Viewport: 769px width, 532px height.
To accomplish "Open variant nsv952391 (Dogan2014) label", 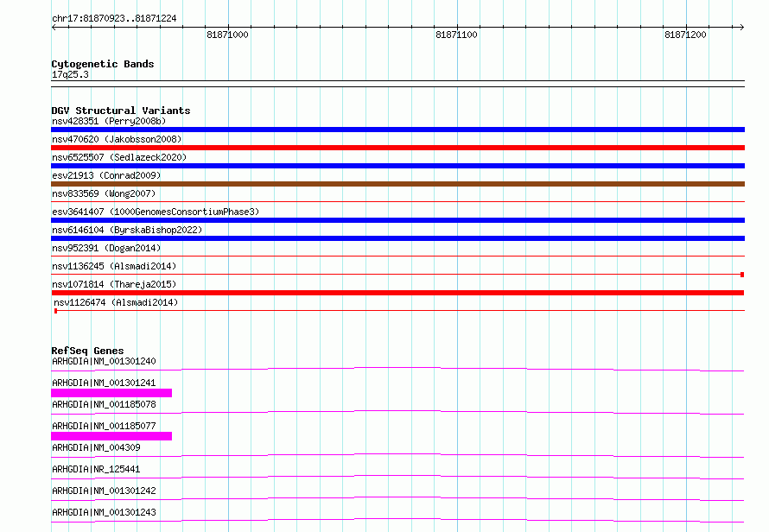I will click(106, 248).
